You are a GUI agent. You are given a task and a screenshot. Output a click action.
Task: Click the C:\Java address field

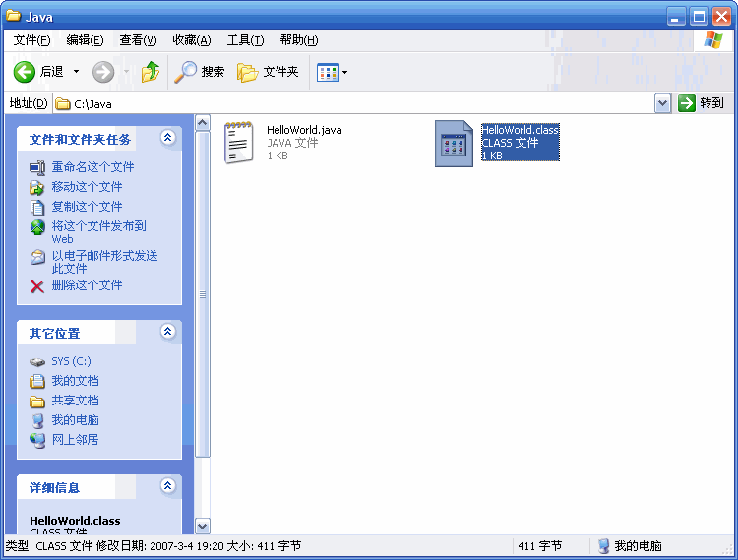click(x=353, y=104)
